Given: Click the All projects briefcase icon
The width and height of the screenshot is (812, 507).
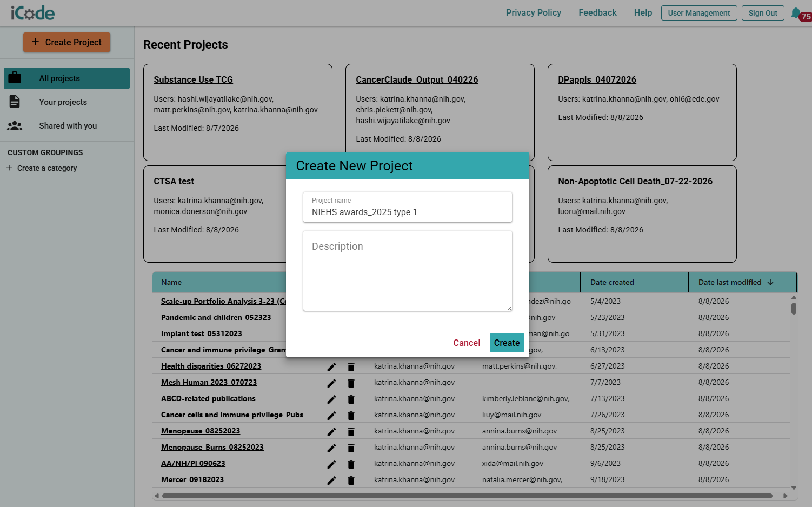Looking at the screenshot, I should pos(15,78).
